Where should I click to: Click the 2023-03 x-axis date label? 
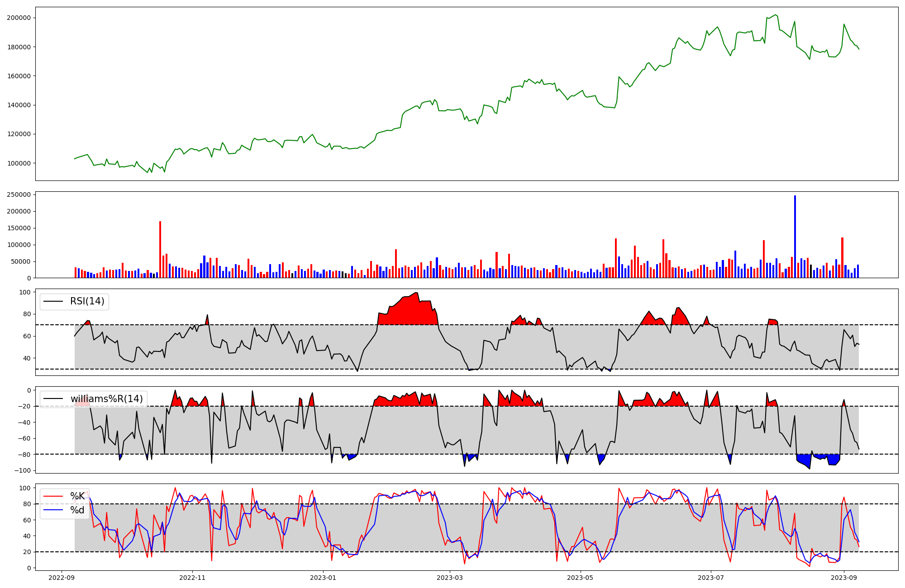pyautogui.click(x=449, y=578)
